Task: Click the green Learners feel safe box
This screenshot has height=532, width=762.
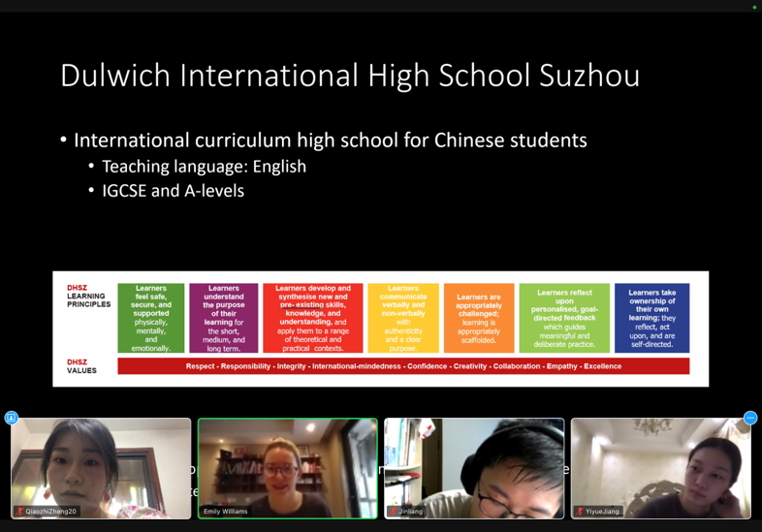Action: click(x=151, y=318)
